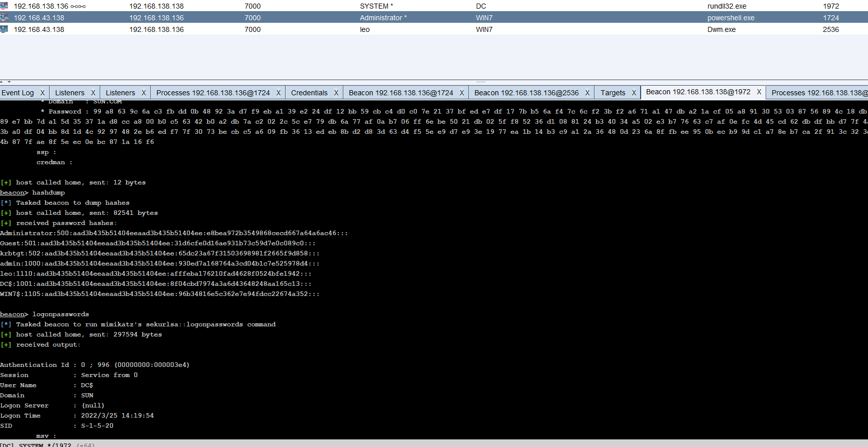This screenshot has height=447, width=868.
Task: Click the admin:1000 hash line
Action: click(x=160, y=264)
